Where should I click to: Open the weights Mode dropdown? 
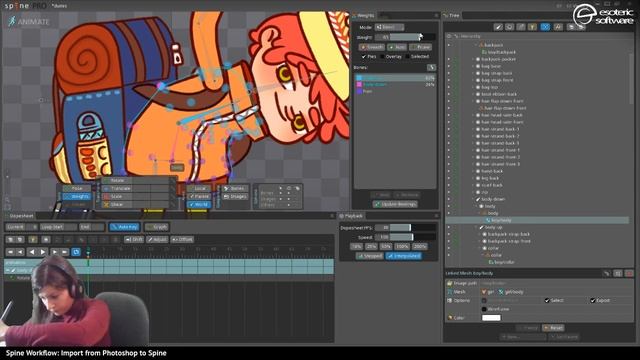[x=389, y=27]
